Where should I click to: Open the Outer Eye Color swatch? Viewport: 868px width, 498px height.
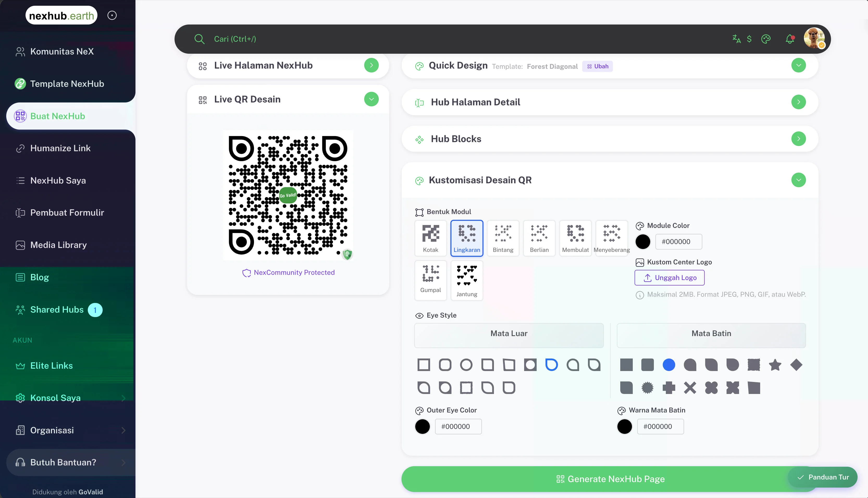point(422,427)
